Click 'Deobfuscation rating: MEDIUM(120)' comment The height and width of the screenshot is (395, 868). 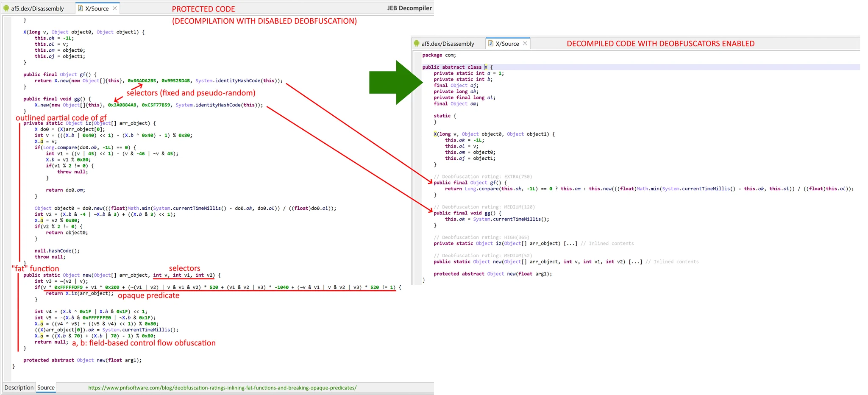coord(484,207)
